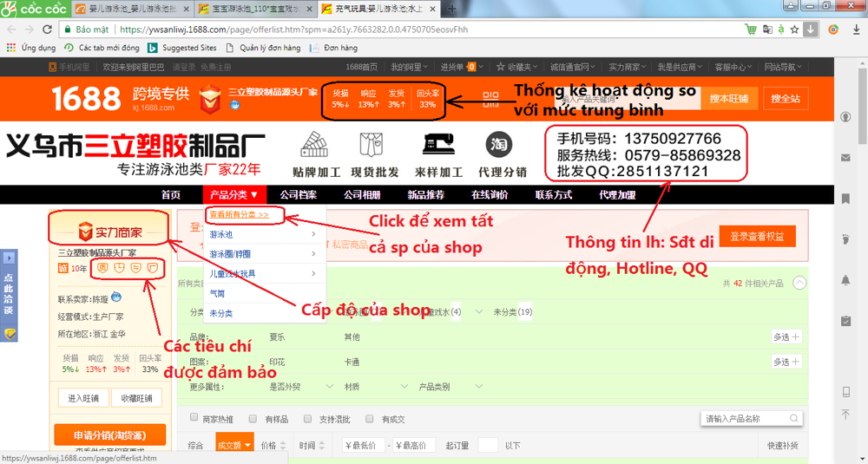Image resolution: width=868 pixels, height=464 pixels.
Task: Check the 商家热推 checkbox
Action: 194,417
